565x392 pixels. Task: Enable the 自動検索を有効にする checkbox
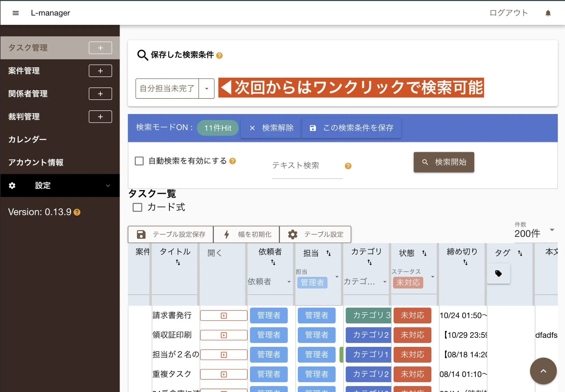[139, 161]
